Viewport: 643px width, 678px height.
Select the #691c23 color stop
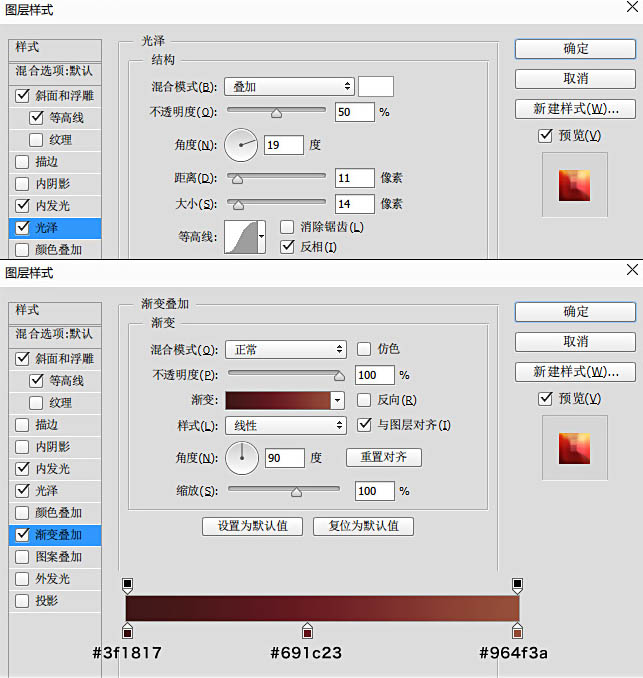click(307, 631)
